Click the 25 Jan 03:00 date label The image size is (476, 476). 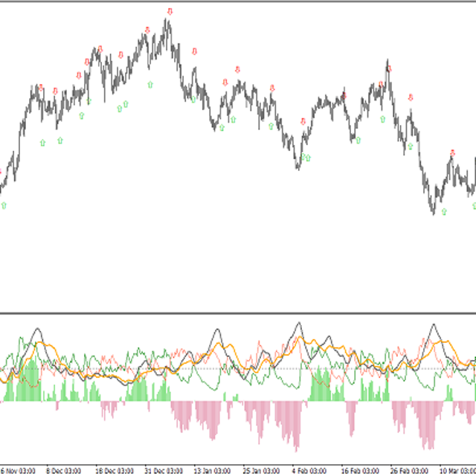261,471
